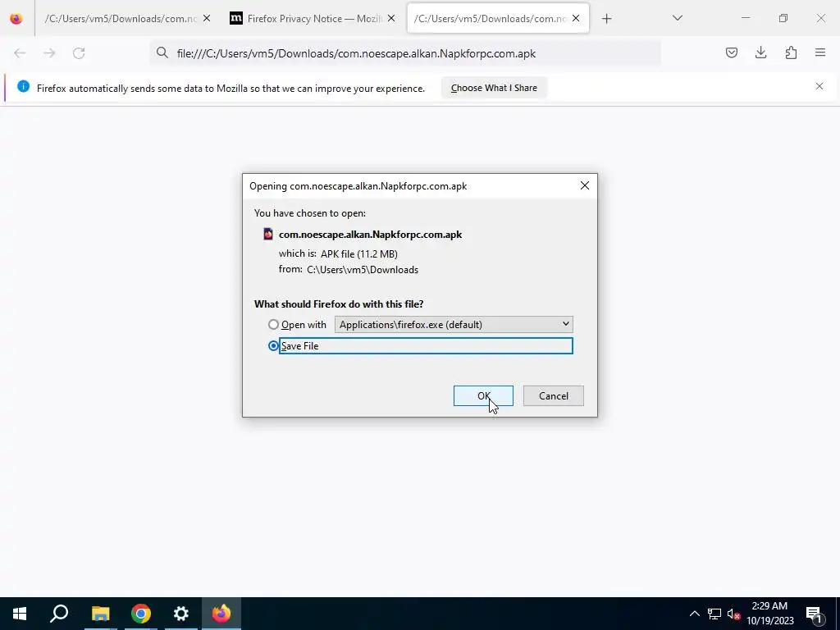The image size is (840, 630).
Task: Select the third tab showing APK file
Action: [x=491, y=19]
